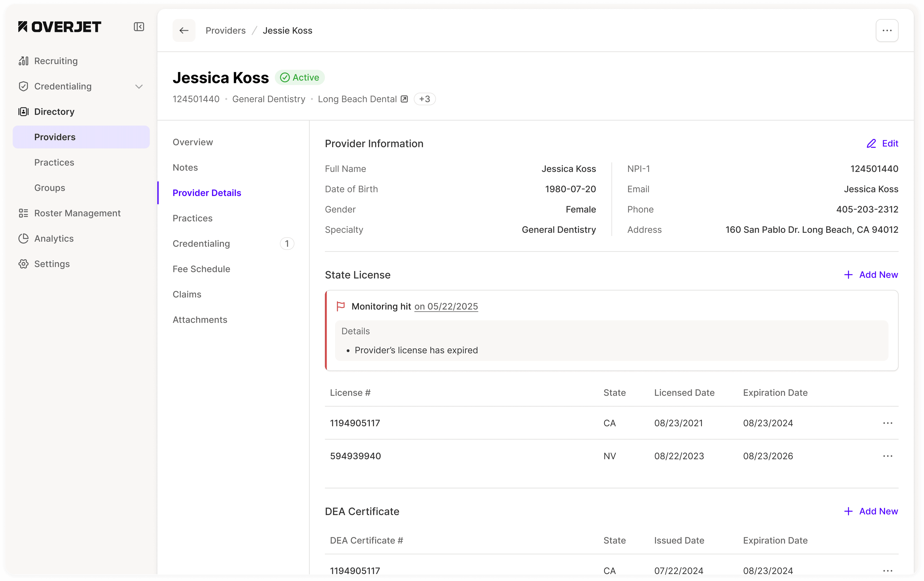Collapse the sidebar panel icon
Image resolution: width=924 pixels, height=581 pixels.
point(139,27)
